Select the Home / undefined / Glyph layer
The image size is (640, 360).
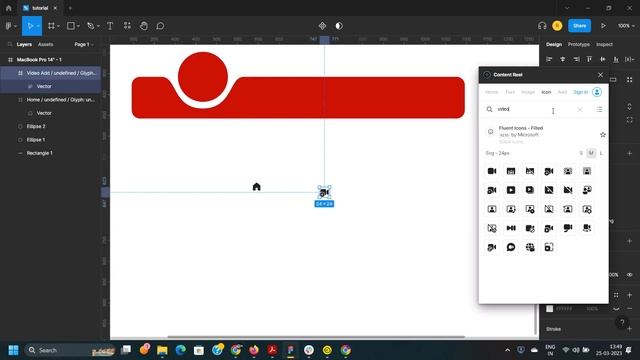pyautogui.click(x=60, y=100)
